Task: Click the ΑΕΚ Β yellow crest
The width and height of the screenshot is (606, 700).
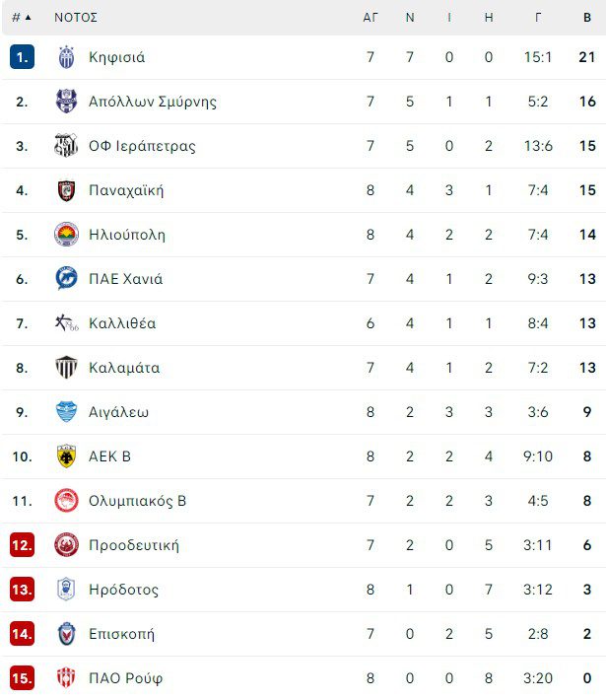Action: [x=66, y=456]
